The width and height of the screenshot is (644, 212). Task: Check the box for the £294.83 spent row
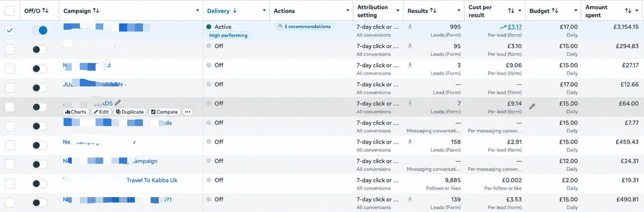coord(10,50)
